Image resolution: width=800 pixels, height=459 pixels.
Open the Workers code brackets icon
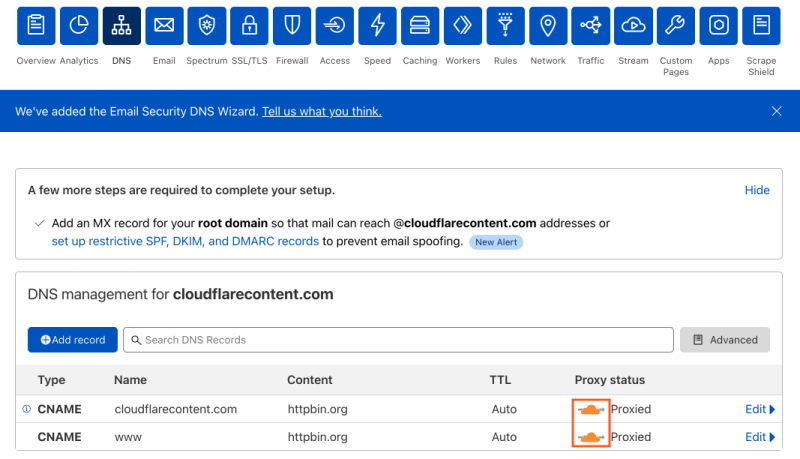[x=463, y=26]
